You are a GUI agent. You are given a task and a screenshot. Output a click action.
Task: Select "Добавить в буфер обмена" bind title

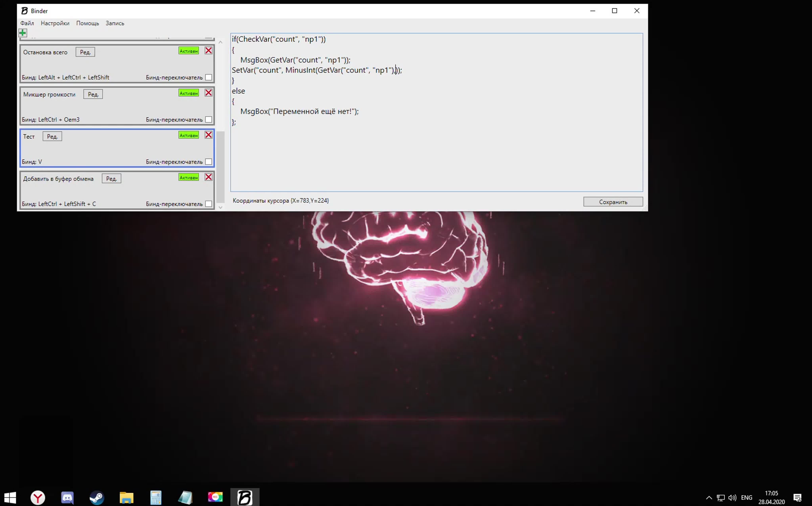tap(58, 179)
